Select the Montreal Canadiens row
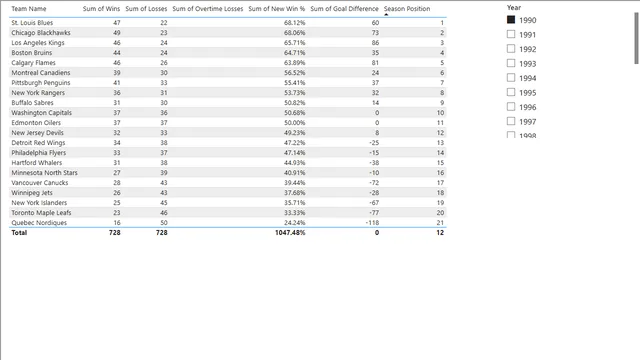This screenshot has width=640, height=360. [228, 73]
